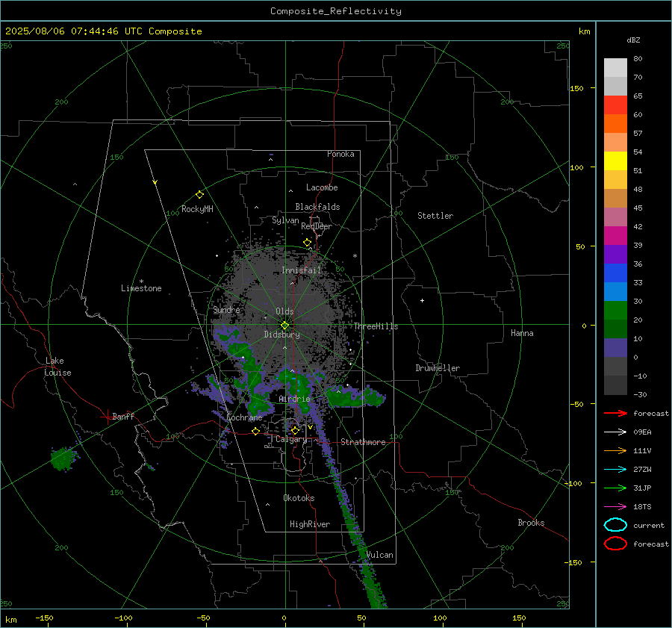Click the yellow diamond above Calgary label
Image resolution: width=672 pixels, height=628 pixels.
point(295,430)
